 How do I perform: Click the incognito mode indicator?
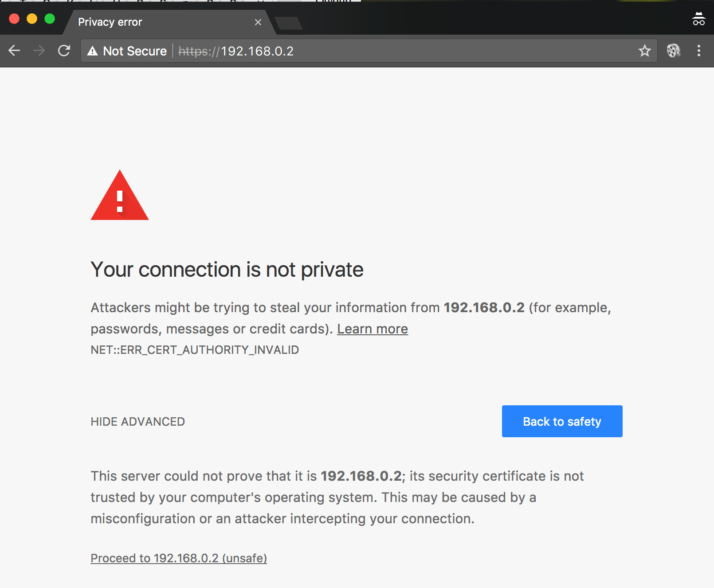click(698, 19)
